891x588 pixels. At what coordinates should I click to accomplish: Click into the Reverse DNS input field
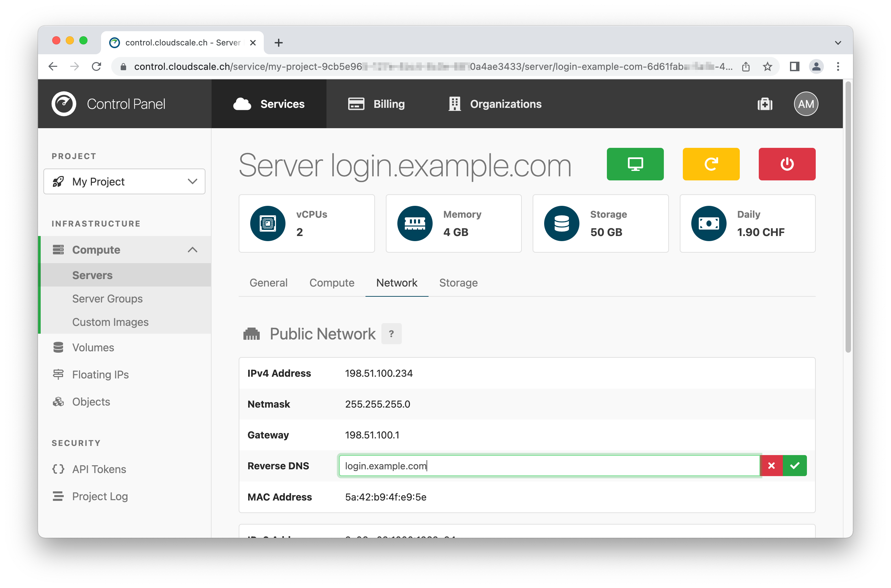pyautogui.click(x=549, y=465)
